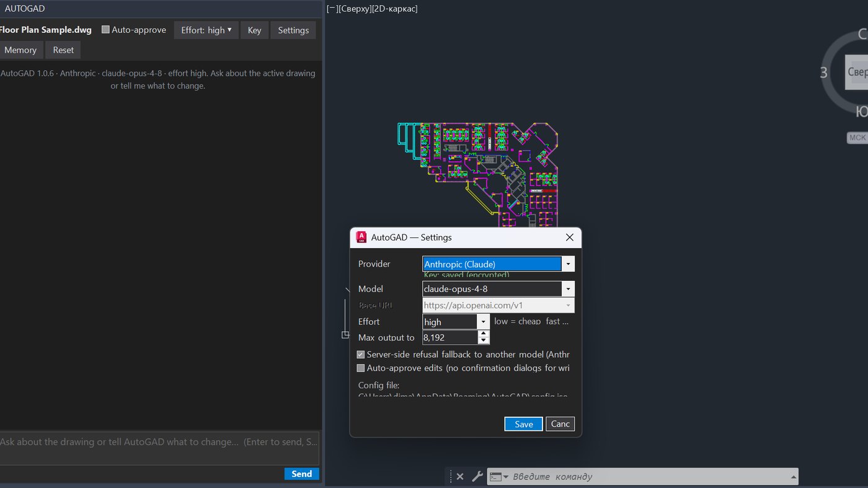
Task: Cancel the Settings dialog
Action: (560, 424)
